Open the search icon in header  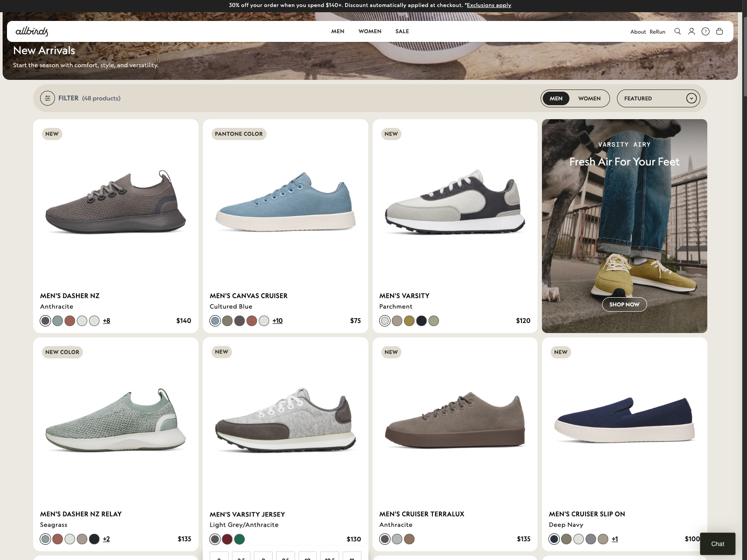(x=678, y=31)
